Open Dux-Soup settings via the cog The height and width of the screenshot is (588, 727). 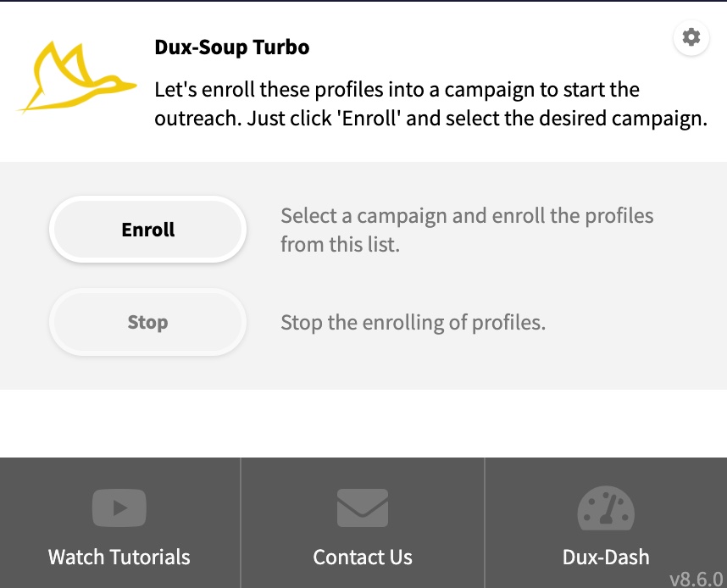691,37
